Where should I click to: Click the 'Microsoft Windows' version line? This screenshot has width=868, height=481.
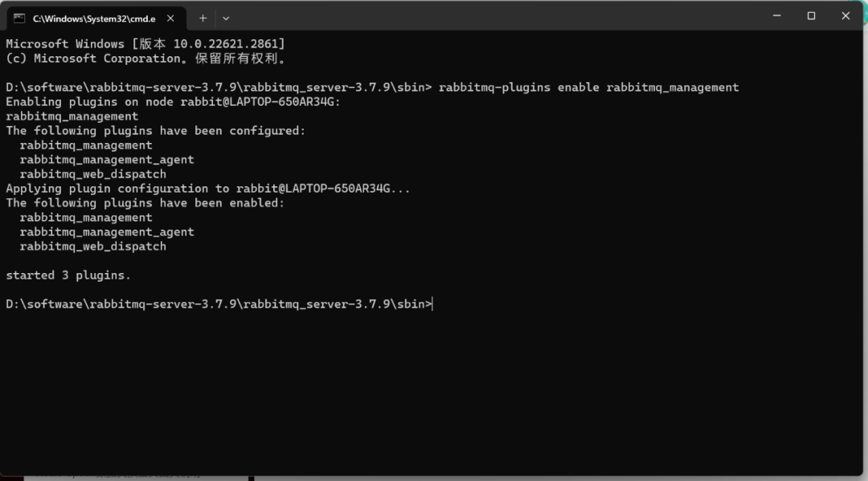(145, 43)
